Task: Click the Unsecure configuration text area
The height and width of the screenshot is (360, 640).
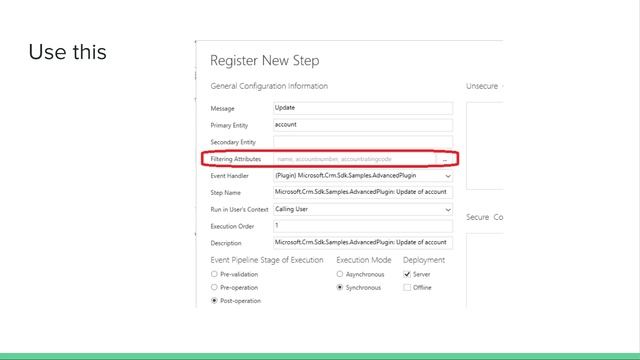Action: click(x=485, y=146)
